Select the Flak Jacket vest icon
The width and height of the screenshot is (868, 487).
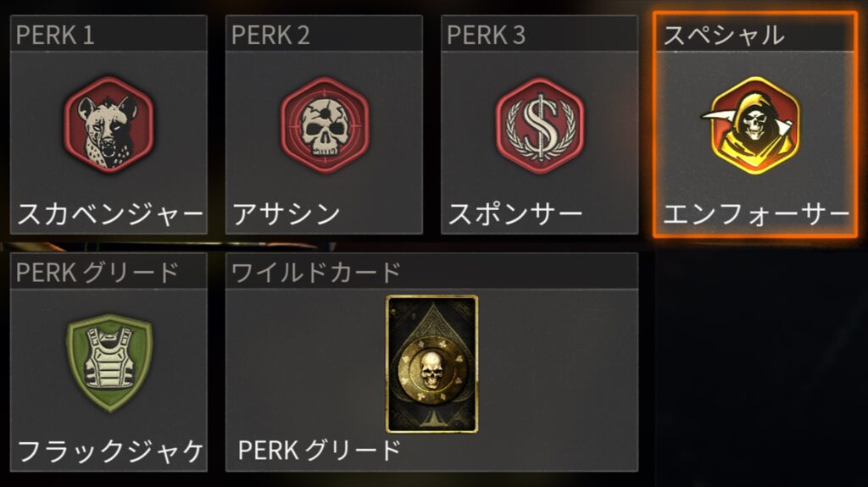109,363
